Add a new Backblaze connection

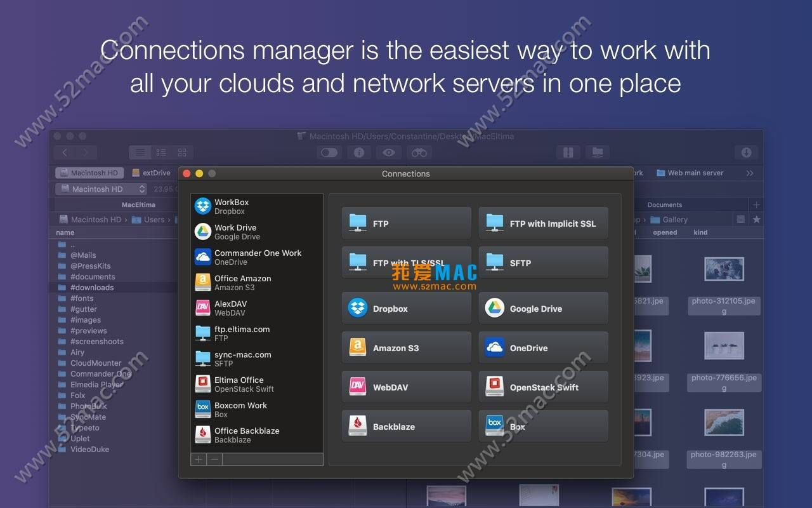pyautogui.click(x=407, y=426)
